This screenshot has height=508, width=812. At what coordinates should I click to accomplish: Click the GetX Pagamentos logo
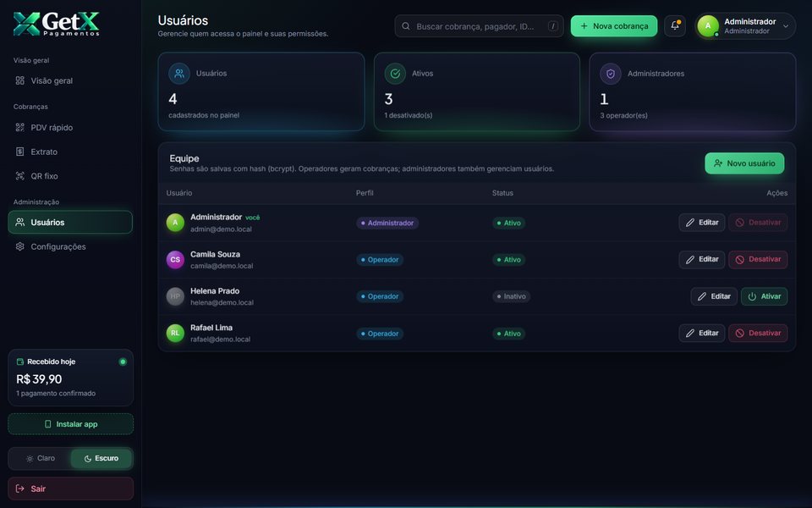pos(57,24)
